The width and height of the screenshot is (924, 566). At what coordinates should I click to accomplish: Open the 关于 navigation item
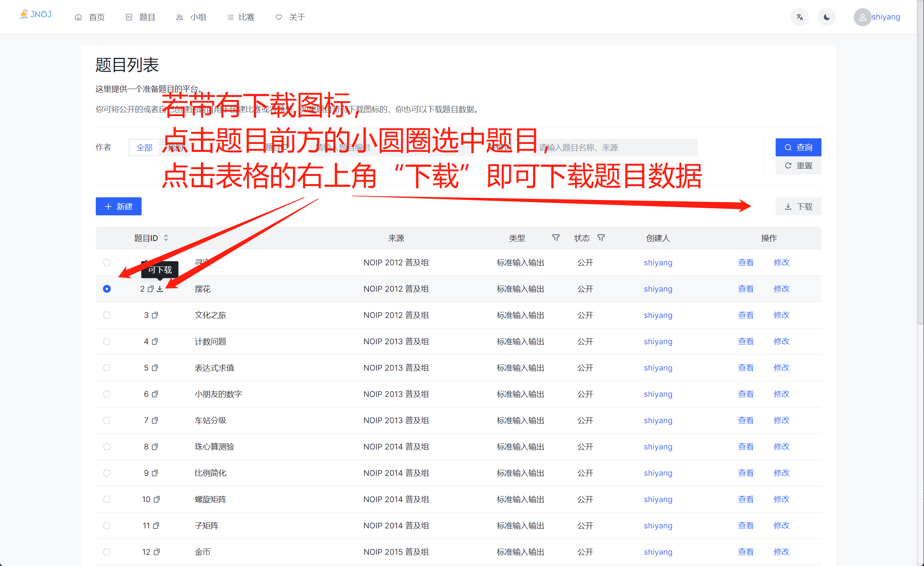click(290, 17)
